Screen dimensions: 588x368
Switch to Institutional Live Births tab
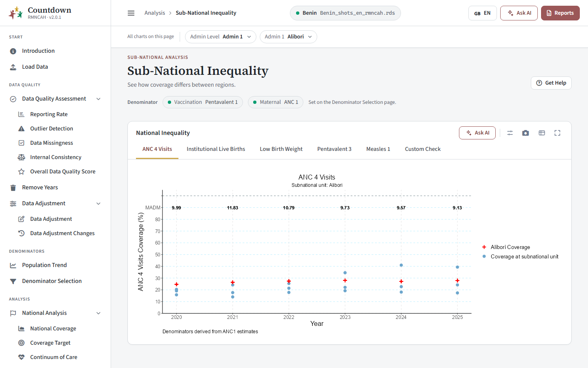point(216,149)
